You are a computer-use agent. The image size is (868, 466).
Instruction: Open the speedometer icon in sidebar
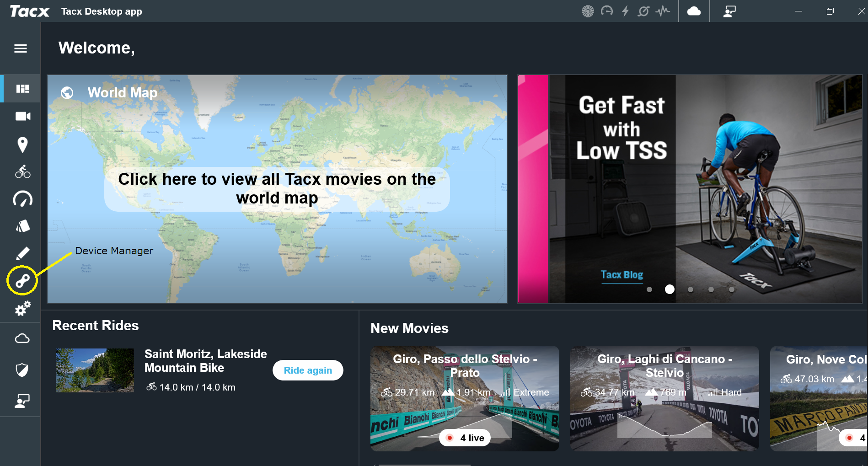(22, 199)
